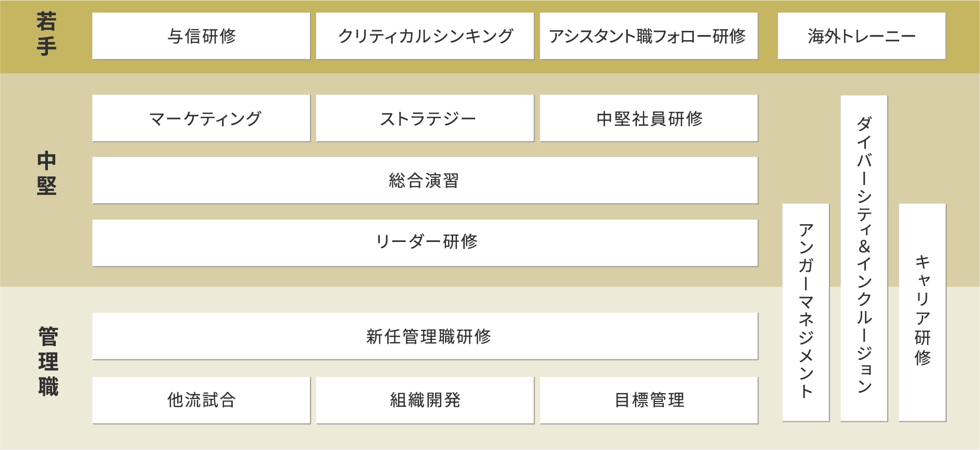Click the 管理職 row label
This screenshot has width=980, height=450.
click(48, 361)
